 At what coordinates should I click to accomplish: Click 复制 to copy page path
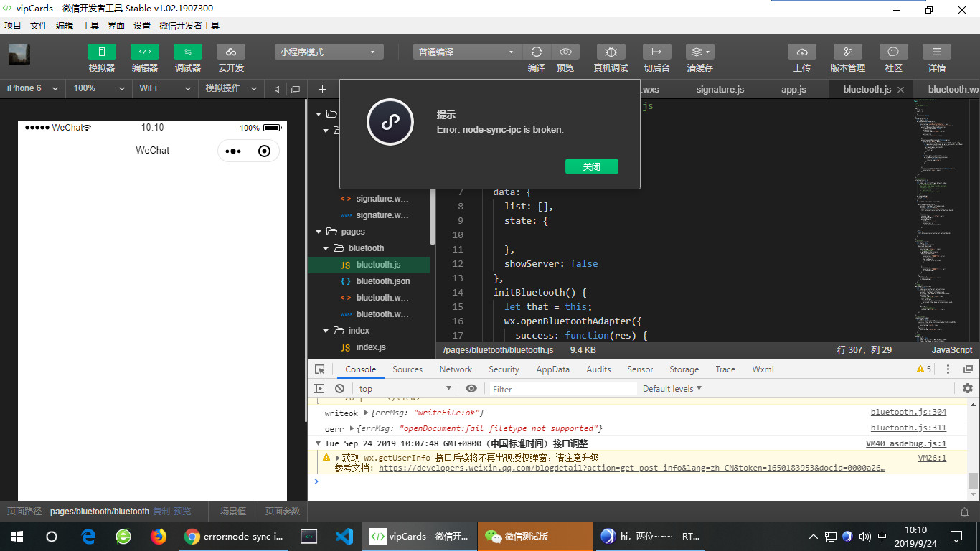[161, 512]
